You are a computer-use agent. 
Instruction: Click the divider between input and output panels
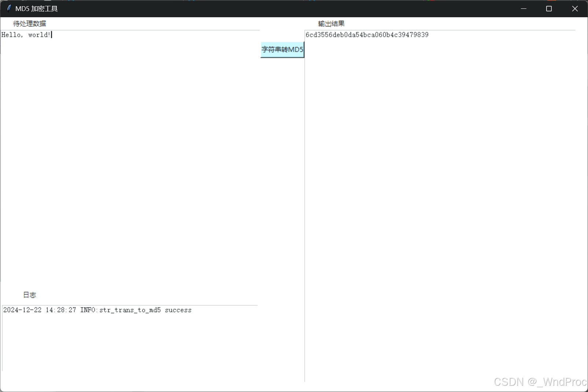tap(305, 183)
